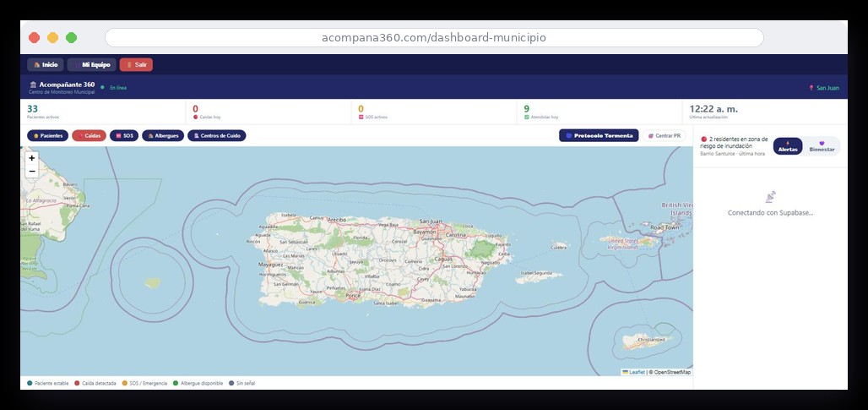Click the Paciente estable legend dot

click(x=30, y=383)
